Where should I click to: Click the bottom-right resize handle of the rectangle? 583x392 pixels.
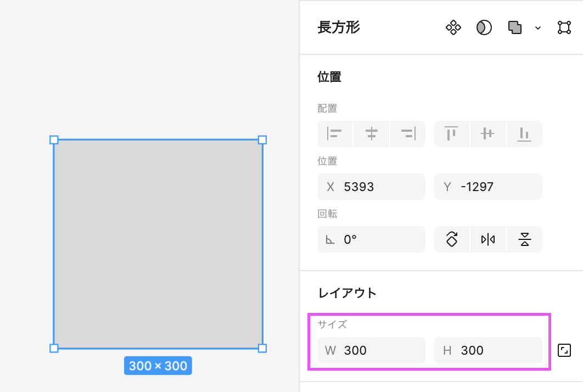[262, 348]
